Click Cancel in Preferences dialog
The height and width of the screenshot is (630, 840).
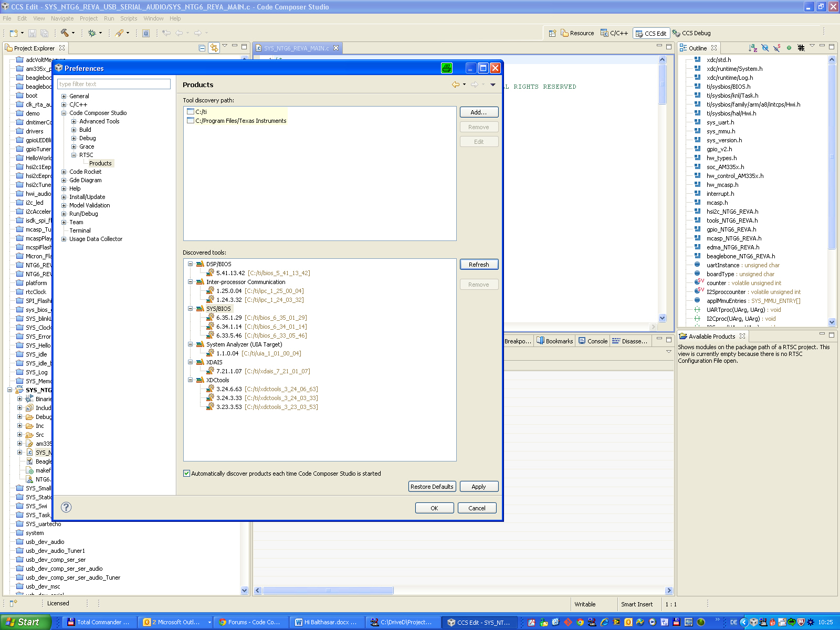477,508
